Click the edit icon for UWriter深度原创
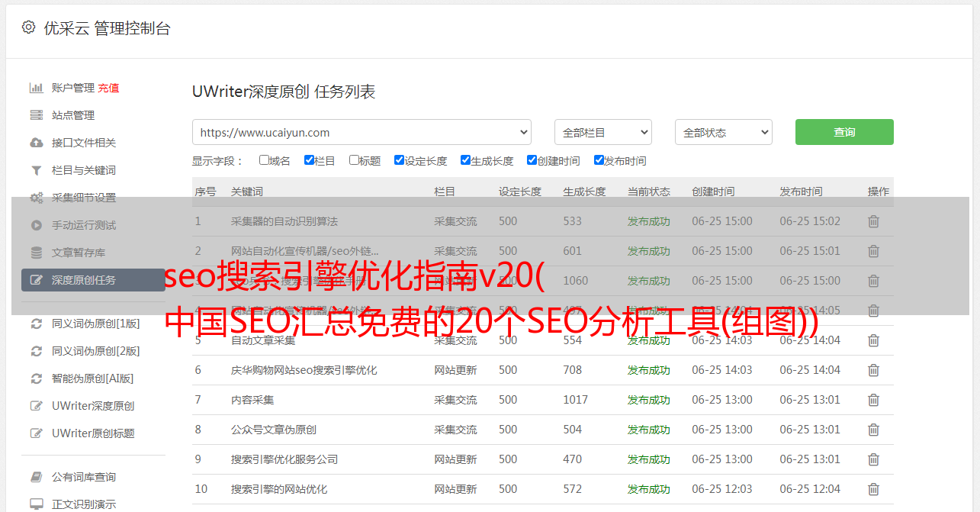Image resolution: width=980 pixels, height=512 pixels. [x=36, y=406]
